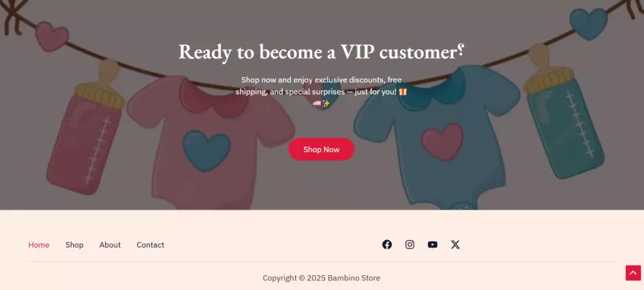The width and height of the screenshot is (644, 290).
Task: Open the Facebook social icon
Action: (x=387, y=244)
